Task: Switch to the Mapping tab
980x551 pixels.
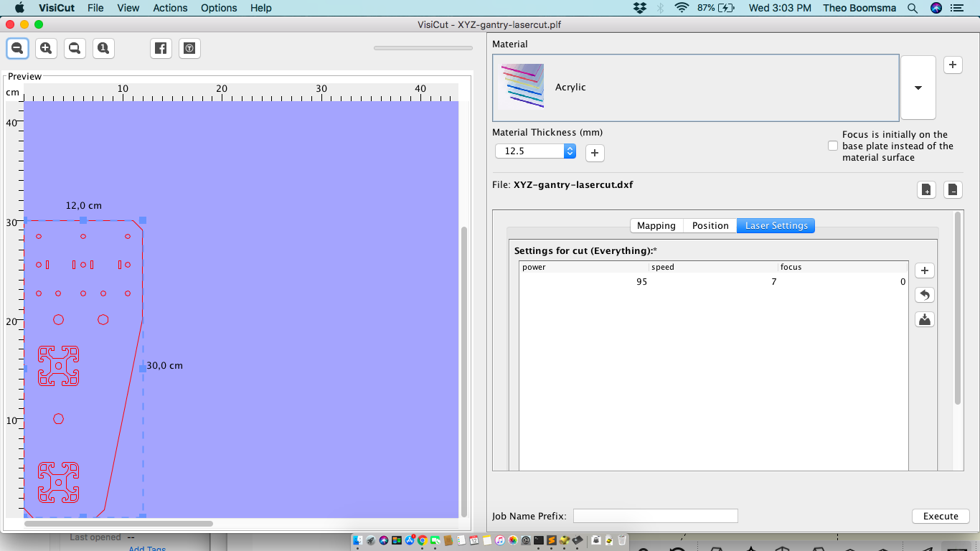Action: coord(656,225)
